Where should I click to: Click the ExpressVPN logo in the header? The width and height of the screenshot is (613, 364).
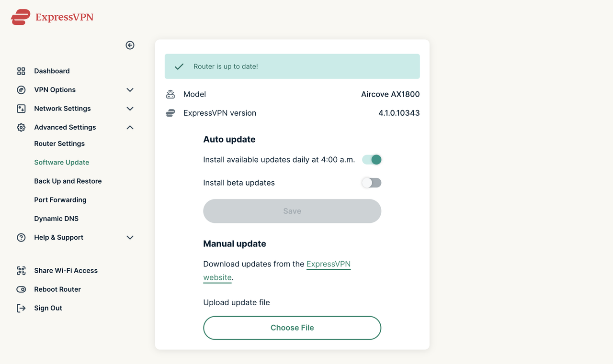[x=52, y=17]
